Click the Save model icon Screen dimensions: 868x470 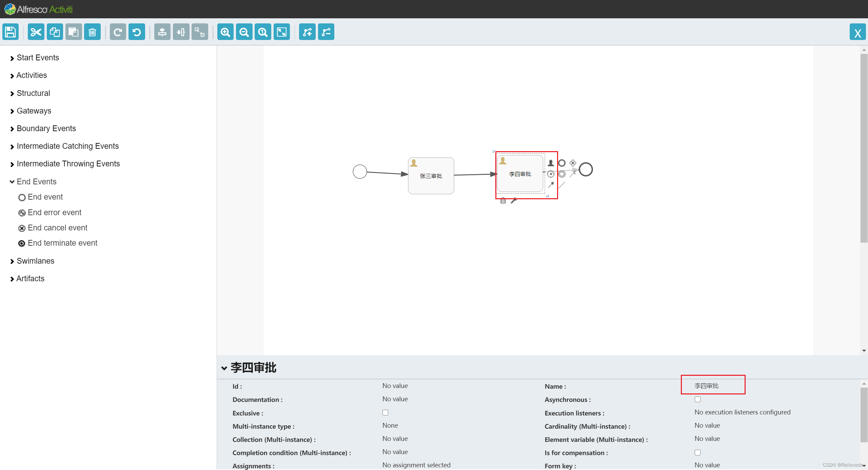pyautogui.click(x=11, y=32)
